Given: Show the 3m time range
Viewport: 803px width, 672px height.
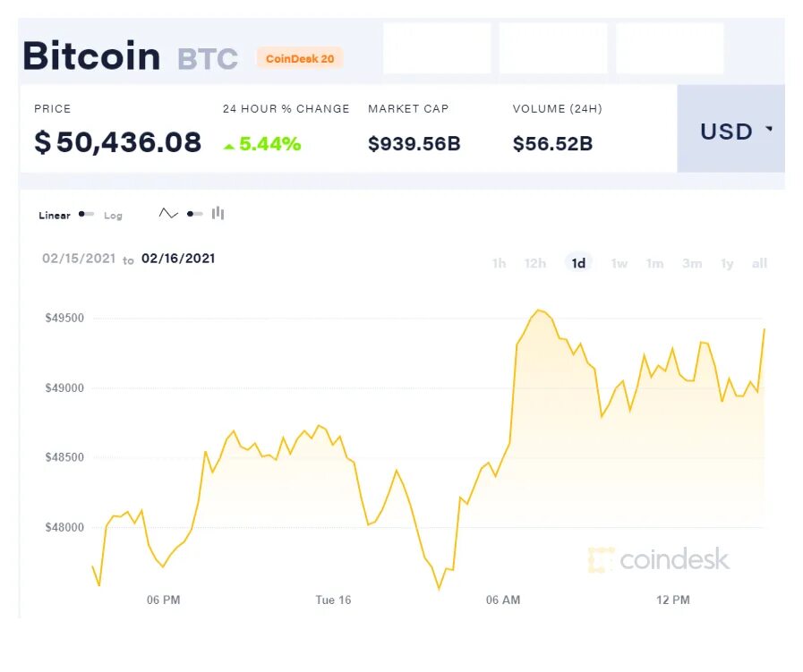Looking at the screenshot, I should click(x=692, y=263).
